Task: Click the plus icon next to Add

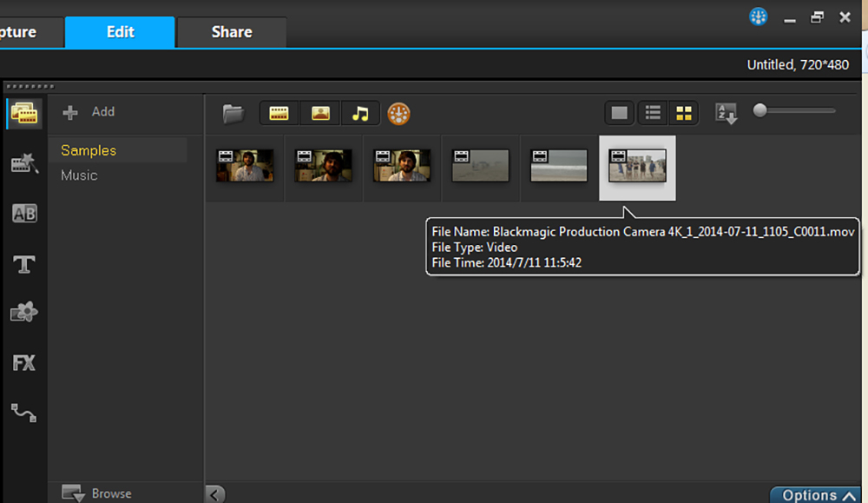Action: (70, 112)
